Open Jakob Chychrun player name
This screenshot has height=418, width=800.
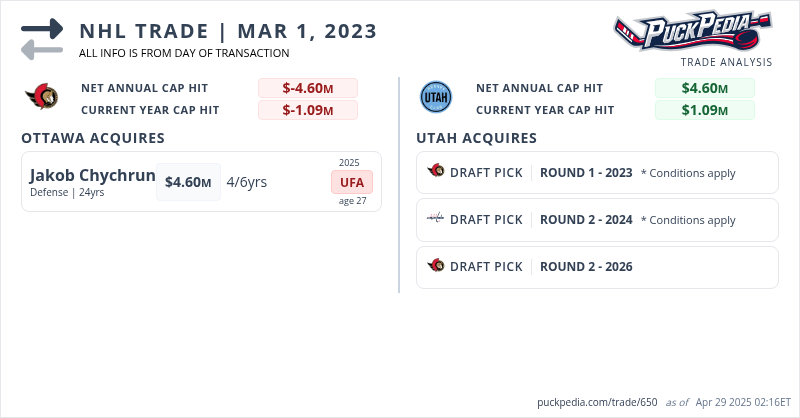point(92,176)
